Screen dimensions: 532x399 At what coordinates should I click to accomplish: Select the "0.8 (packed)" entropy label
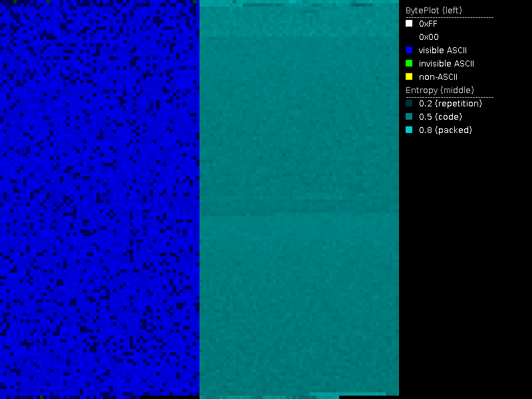[x=445, y=130]
